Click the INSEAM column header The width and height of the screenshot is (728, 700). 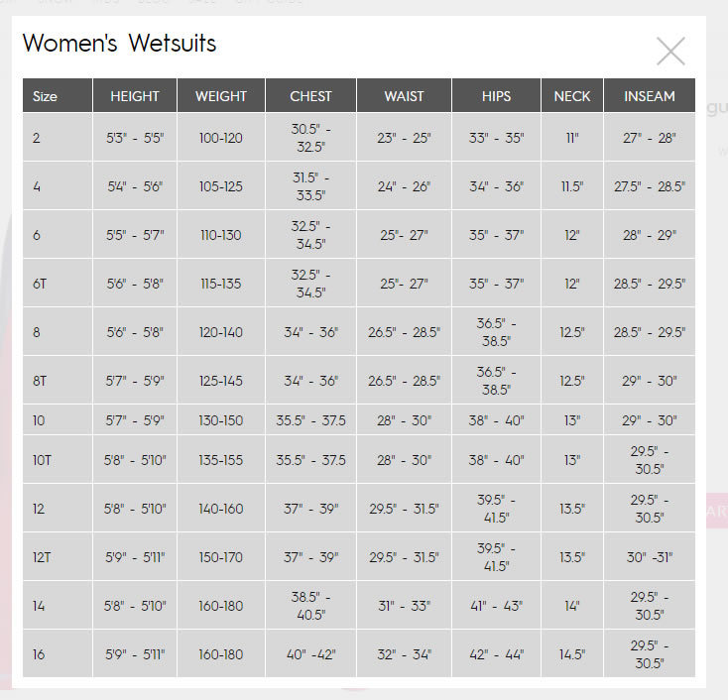(650, 95)
